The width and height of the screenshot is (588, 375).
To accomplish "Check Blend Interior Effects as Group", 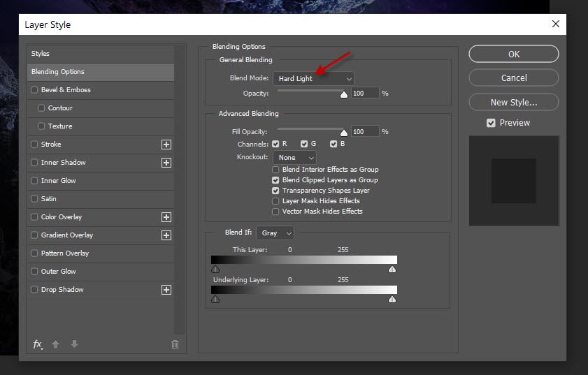I will click(276, 170).
